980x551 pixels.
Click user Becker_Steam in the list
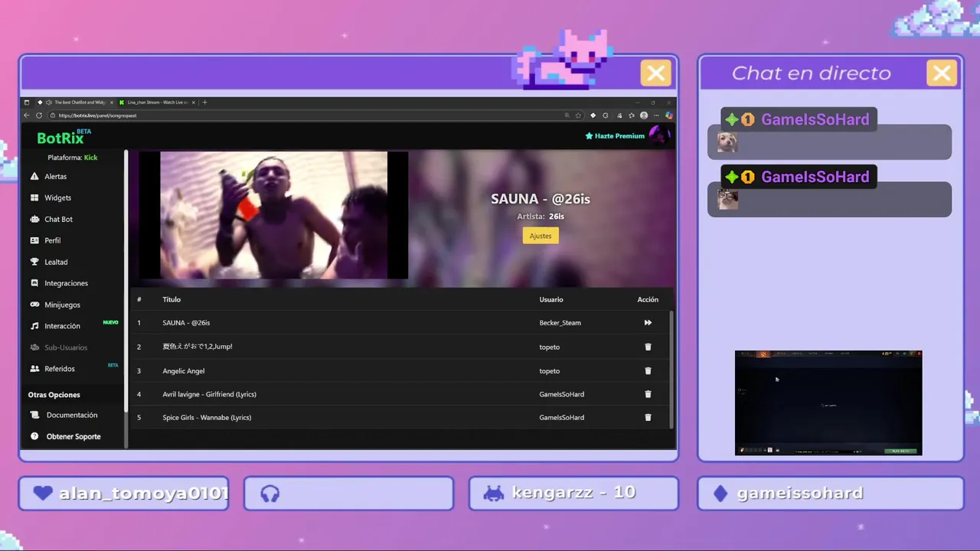pyautogui.click(x=560, y=323)
